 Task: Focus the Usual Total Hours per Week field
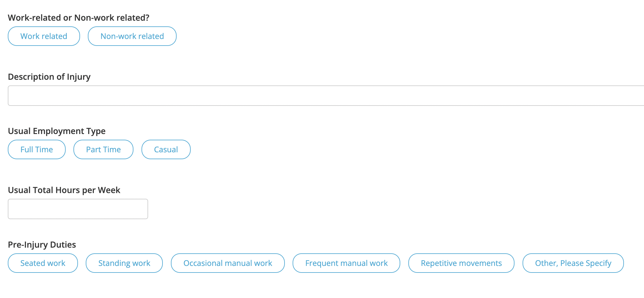[78, 209]
